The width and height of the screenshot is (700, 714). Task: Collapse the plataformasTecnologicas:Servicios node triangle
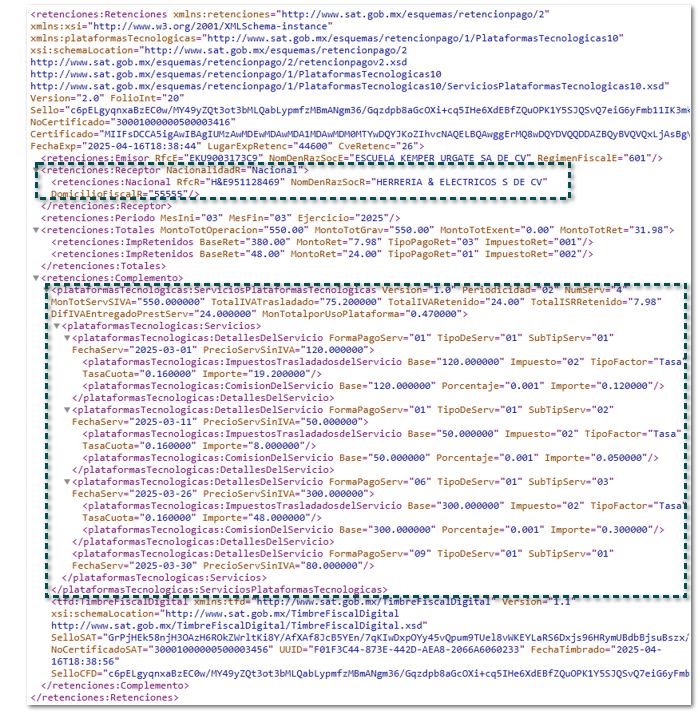[57, 326]
